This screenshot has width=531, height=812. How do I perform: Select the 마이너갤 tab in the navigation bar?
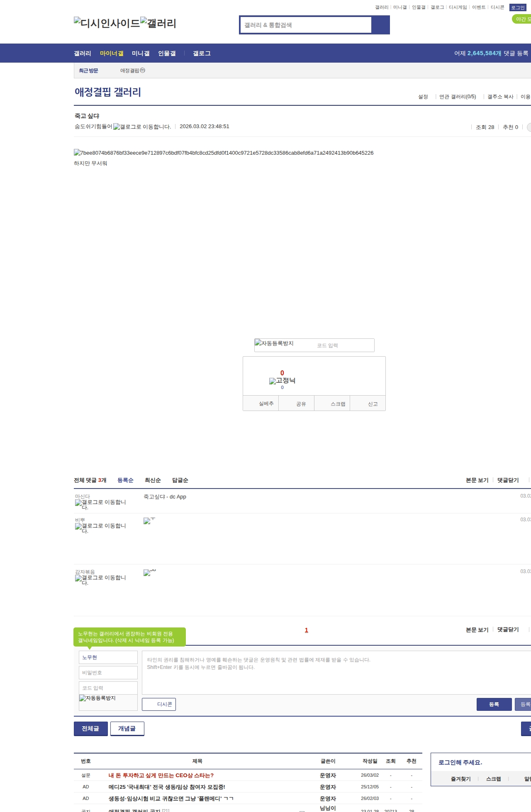pos(112,53)
